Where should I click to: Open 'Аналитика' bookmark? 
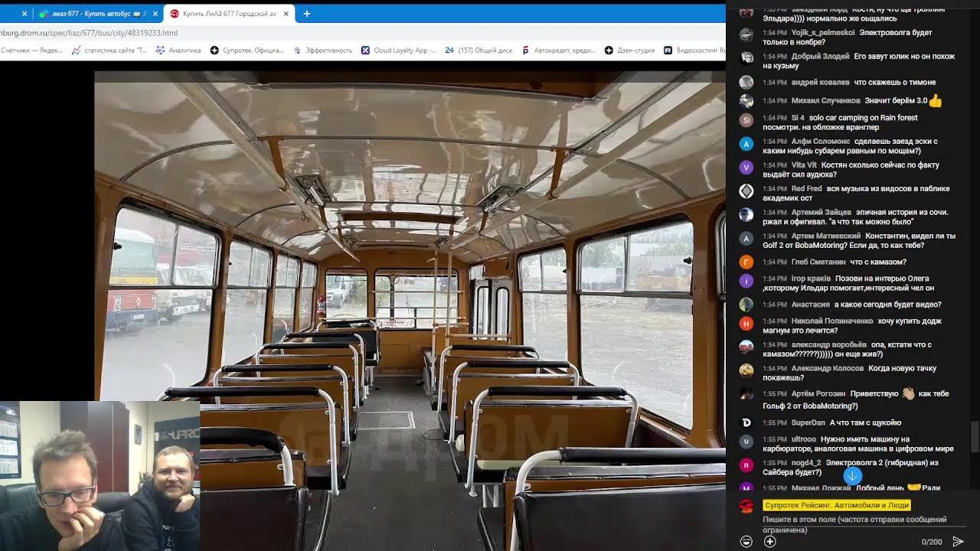point(178,51)
